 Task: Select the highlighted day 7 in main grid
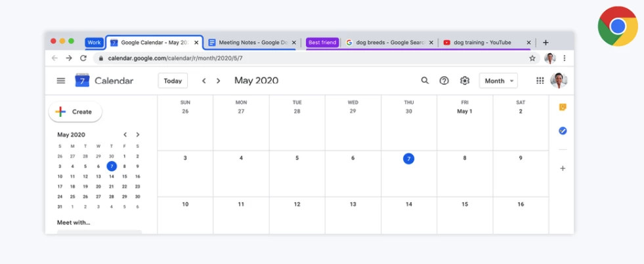409,158
